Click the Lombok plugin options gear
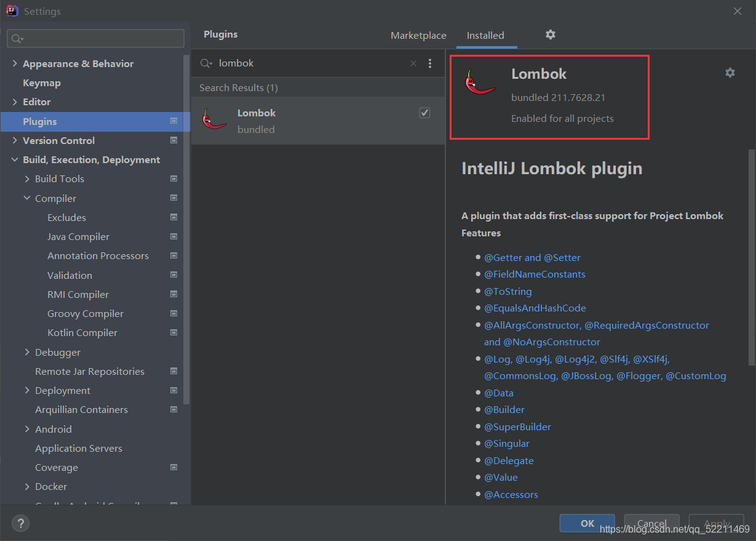 (x=730, y=73)
